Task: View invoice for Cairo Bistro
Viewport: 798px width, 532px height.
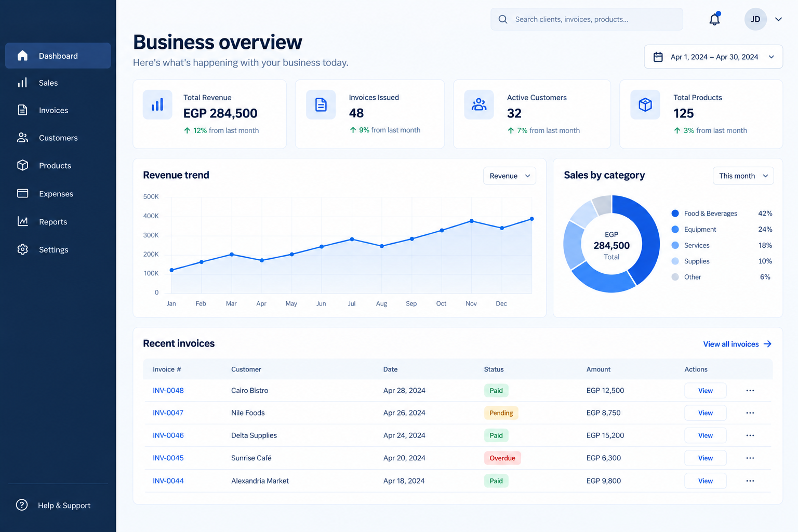Action: (x=705, y=391)
